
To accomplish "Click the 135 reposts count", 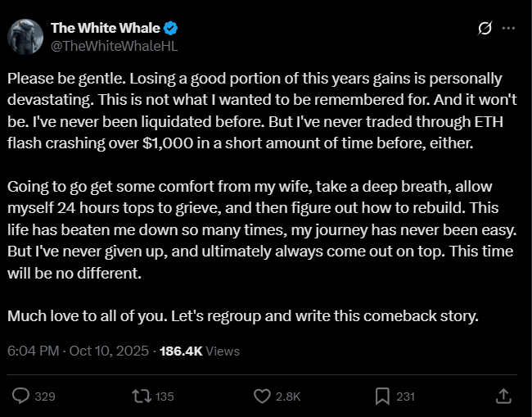I will point(165,397).
